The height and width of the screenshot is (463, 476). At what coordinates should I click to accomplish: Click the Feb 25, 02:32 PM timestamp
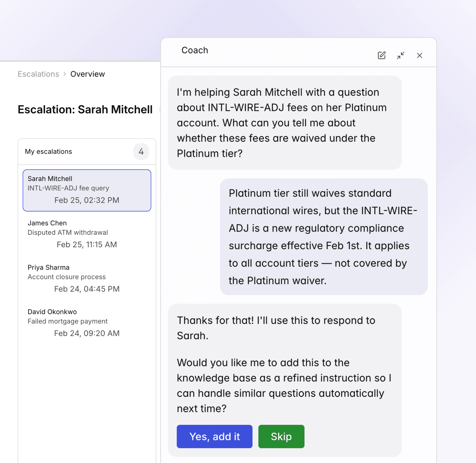(x=87, y=200)
